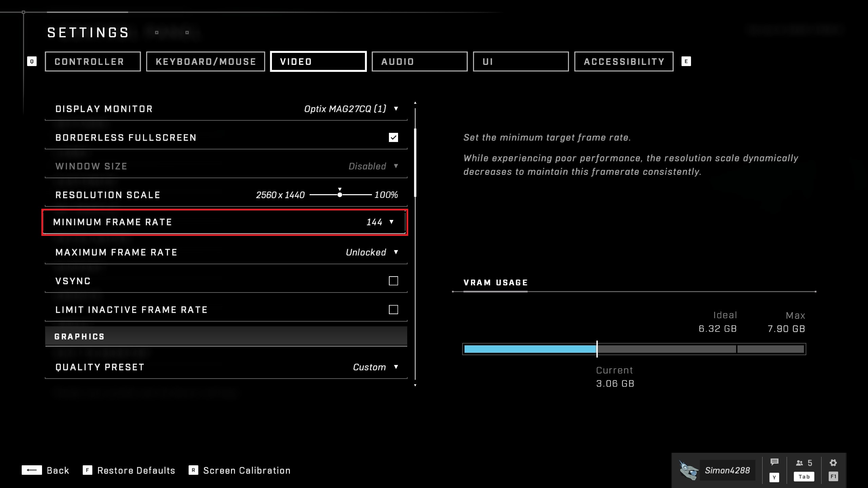
Task: Enable the VSync checkbox
Action: [393, 281]
